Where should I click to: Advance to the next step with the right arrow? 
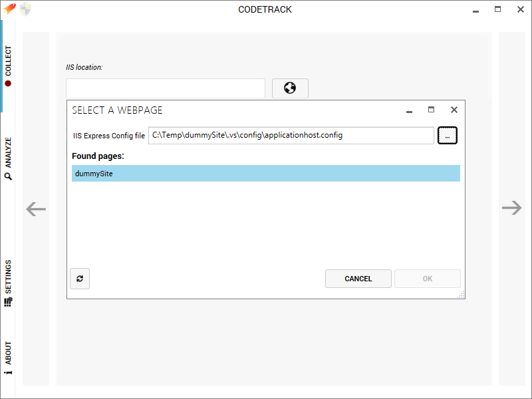pos(511,207)
